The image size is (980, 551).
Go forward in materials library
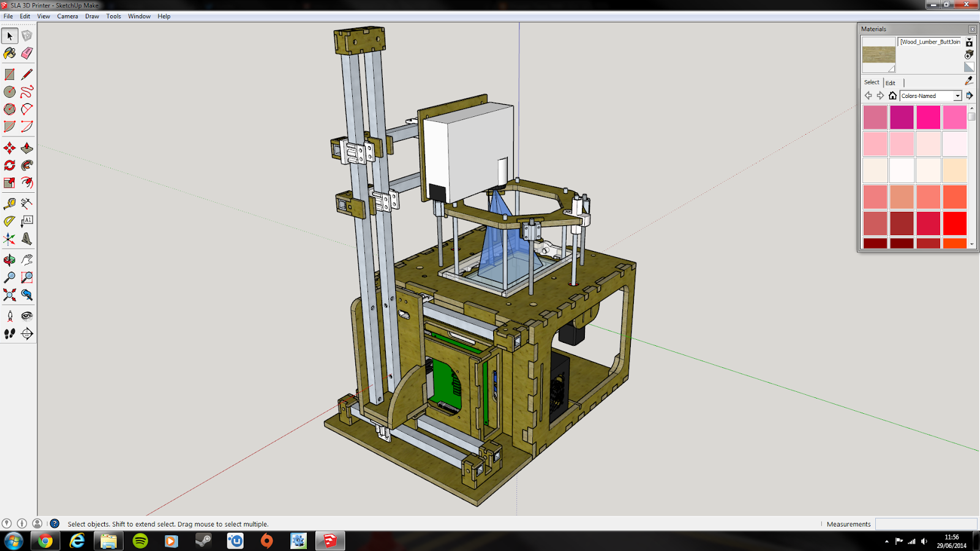(x=880, y=96)
